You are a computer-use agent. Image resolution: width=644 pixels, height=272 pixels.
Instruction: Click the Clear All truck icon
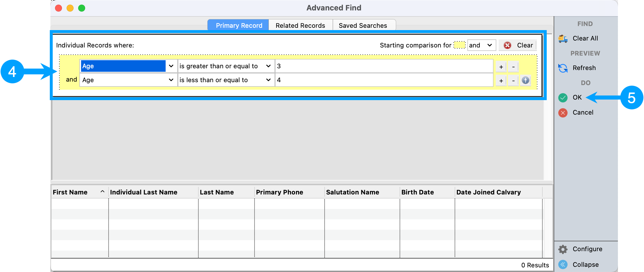pos(563,38)
